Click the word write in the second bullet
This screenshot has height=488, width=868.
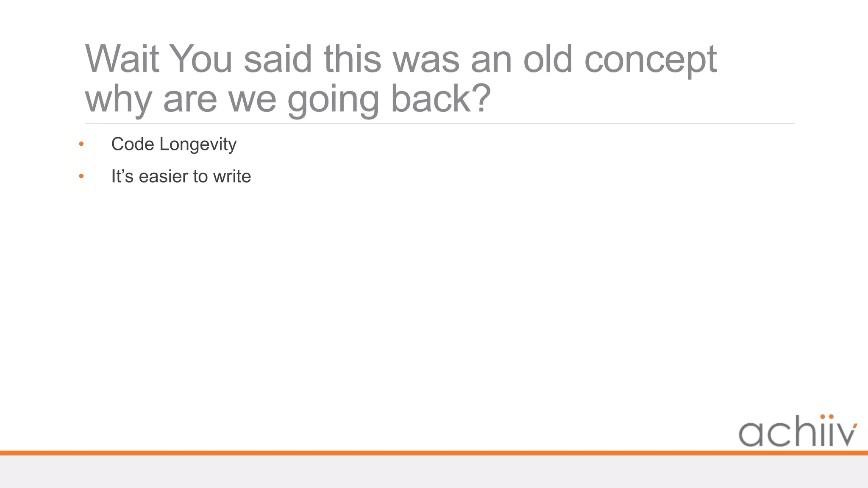pyautogui.click(x=232, y=176)
